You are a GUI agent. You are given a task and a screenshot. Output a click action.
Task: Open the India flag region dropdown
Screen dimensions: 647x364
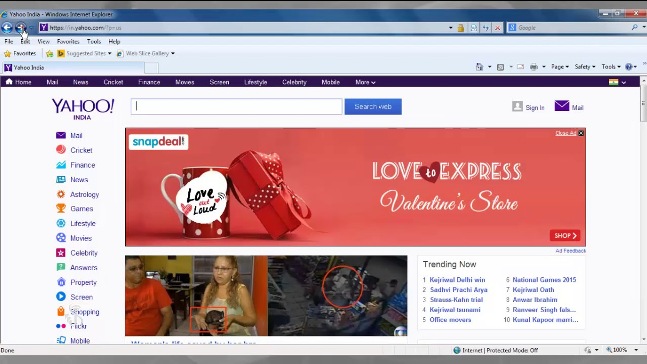click(617, 82)
